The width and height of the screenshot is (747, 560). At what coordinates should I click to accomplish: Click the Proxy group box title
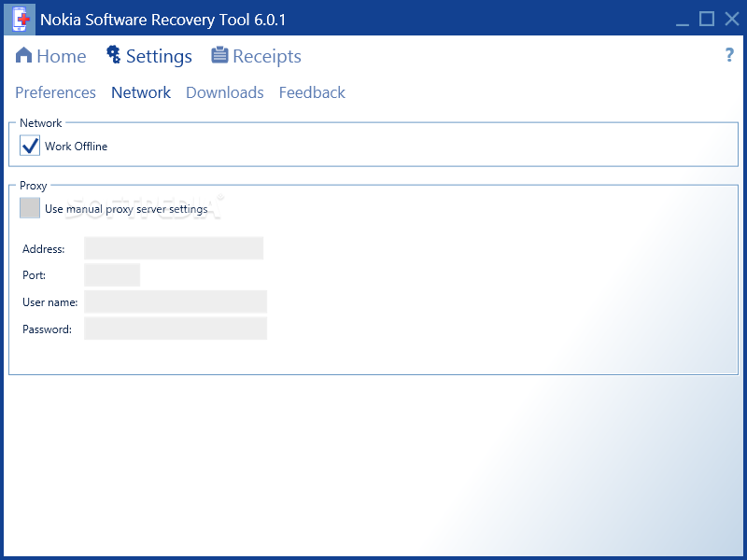tap(34, 186)
